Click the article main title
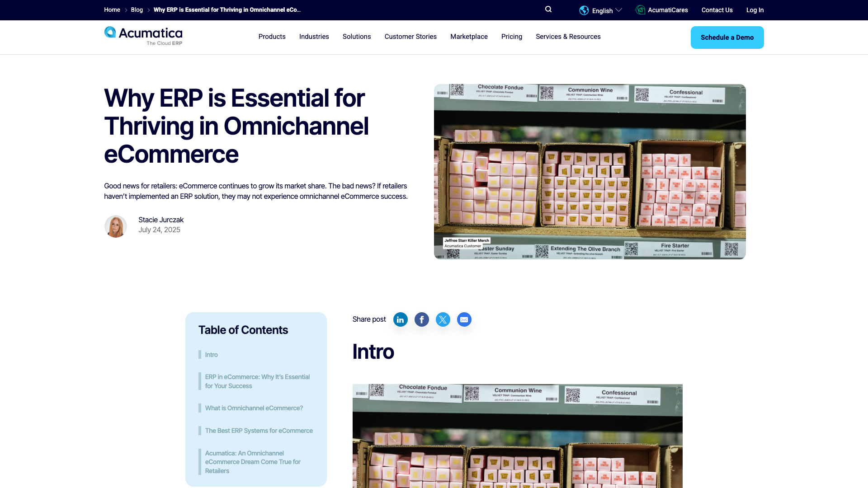The width and height of the screenshot is (868, 488). [236, 126]
